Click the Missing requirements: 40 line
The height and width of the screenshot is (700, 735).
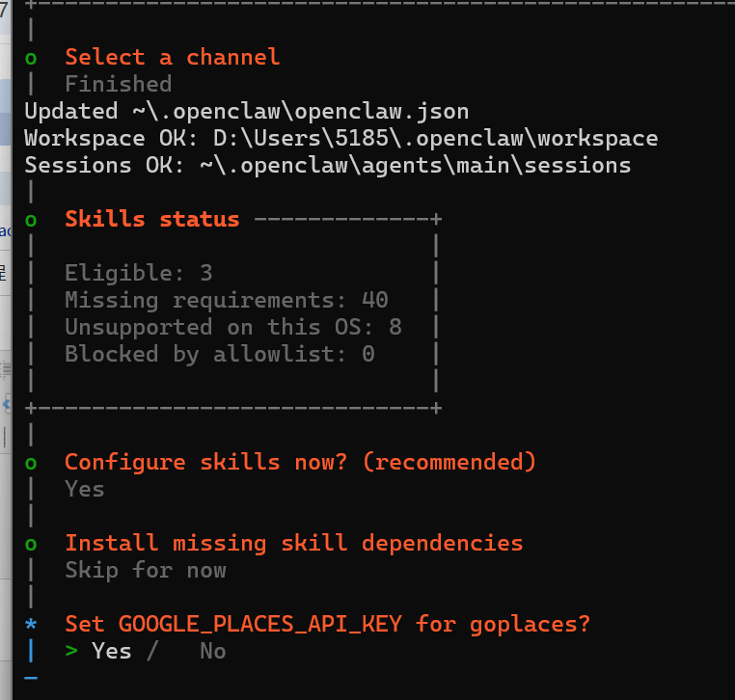tap(227, 300)
